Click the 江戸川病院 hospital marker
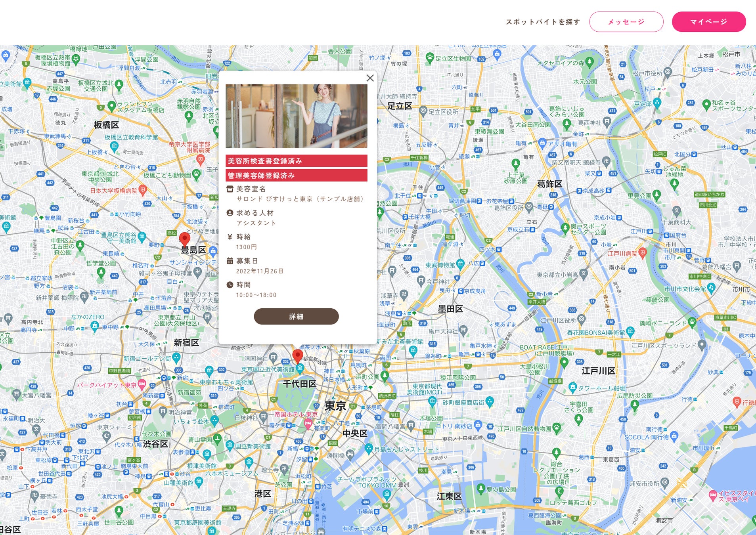756x535 pixels. (643, 253)
